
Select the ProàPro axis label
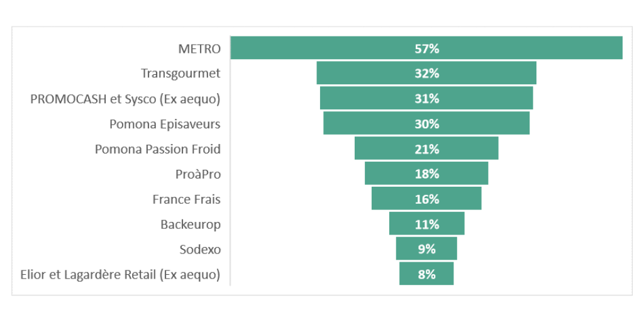pos(198,174)
